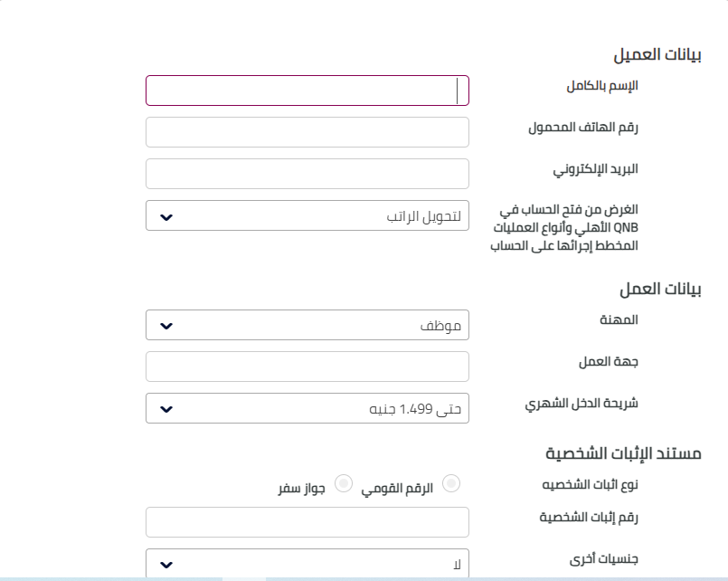Click the chevron arrow in the لتحويل الراتب dropdown

point(165,216)
